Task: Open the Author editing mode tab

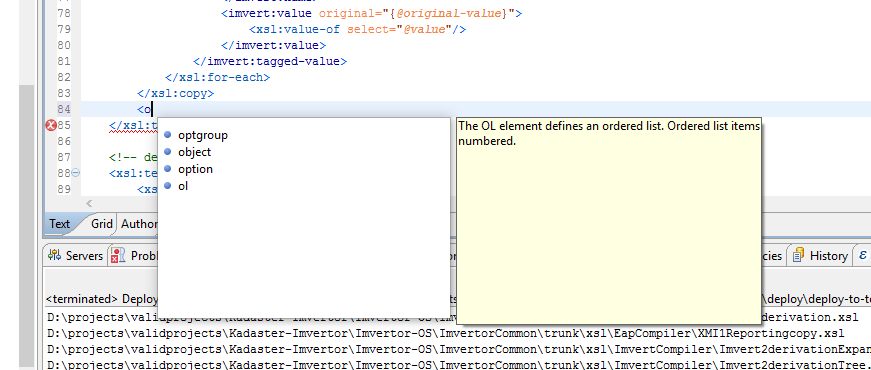Action: coord(138,224)
